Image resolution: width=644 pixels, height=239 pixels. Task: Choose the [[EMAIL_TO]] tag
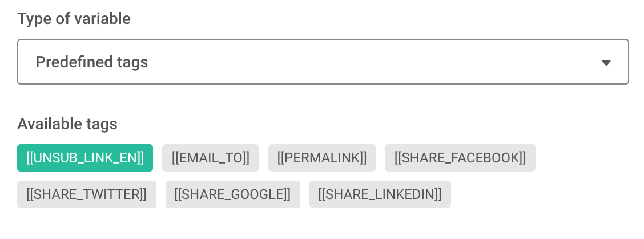point(211,158)
